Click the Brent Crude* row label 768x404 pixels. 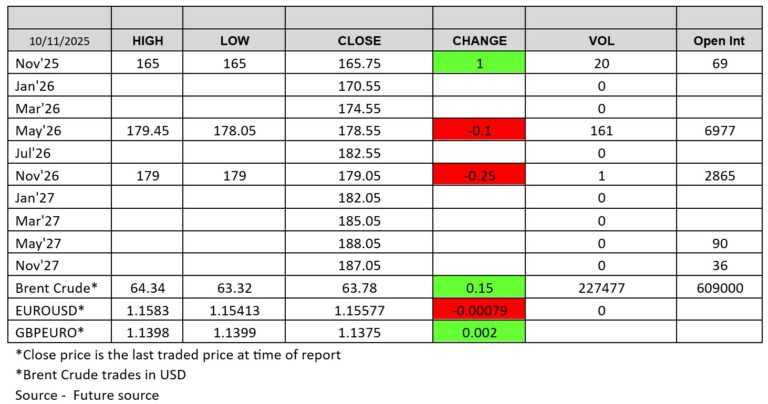pos(53,289)
